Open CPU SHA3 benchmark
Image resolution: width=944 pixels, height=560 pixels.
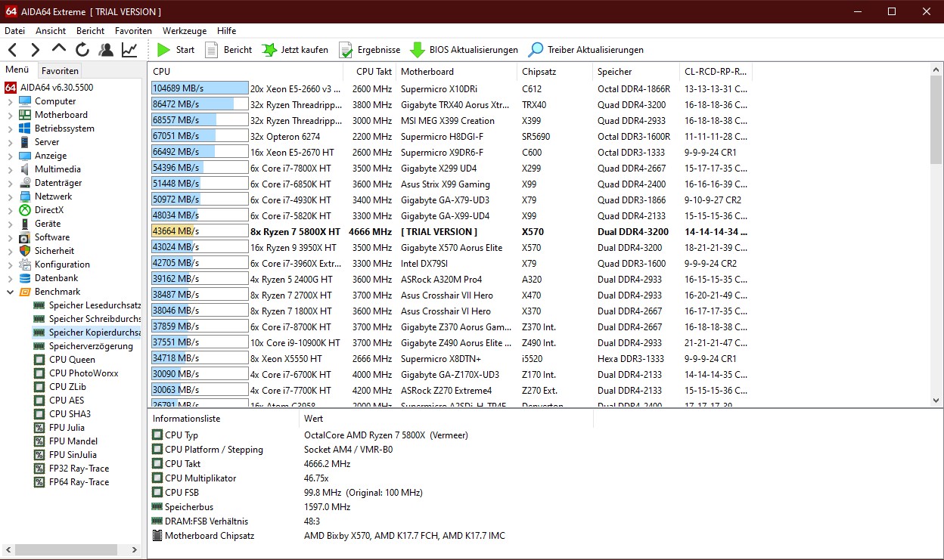(x=62, y=414)
